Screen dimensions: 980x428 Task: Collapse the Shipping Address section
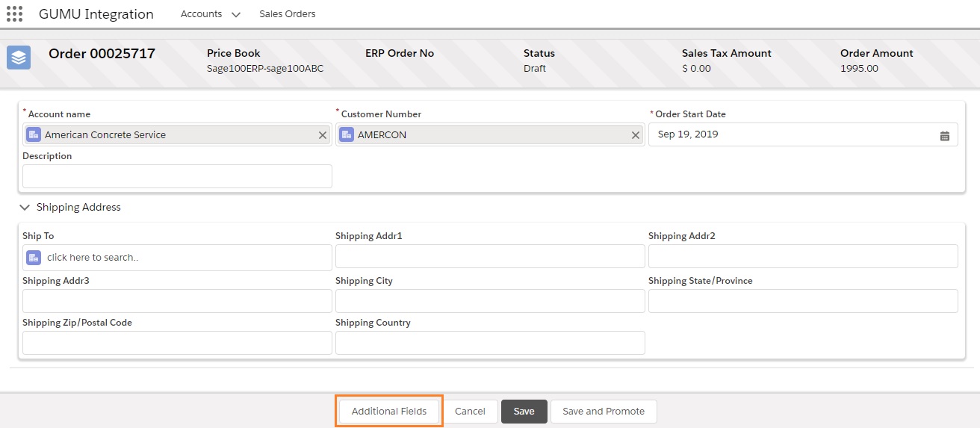25,207
